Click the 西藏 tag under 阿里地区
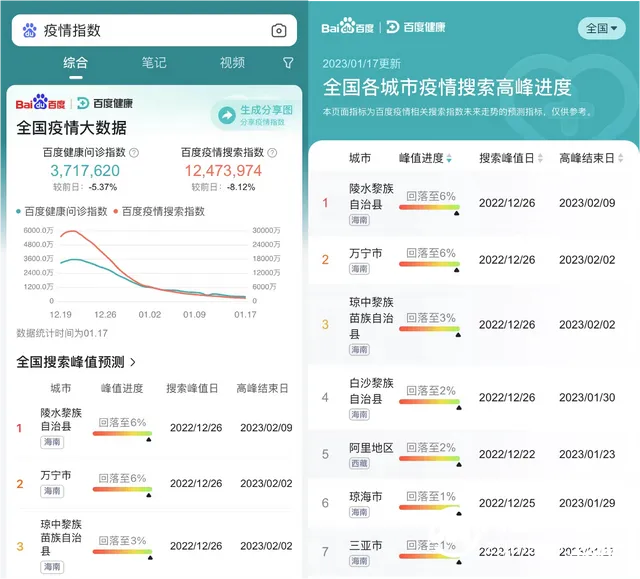Screen dimensions: 640x579 [x=359, y=464]
